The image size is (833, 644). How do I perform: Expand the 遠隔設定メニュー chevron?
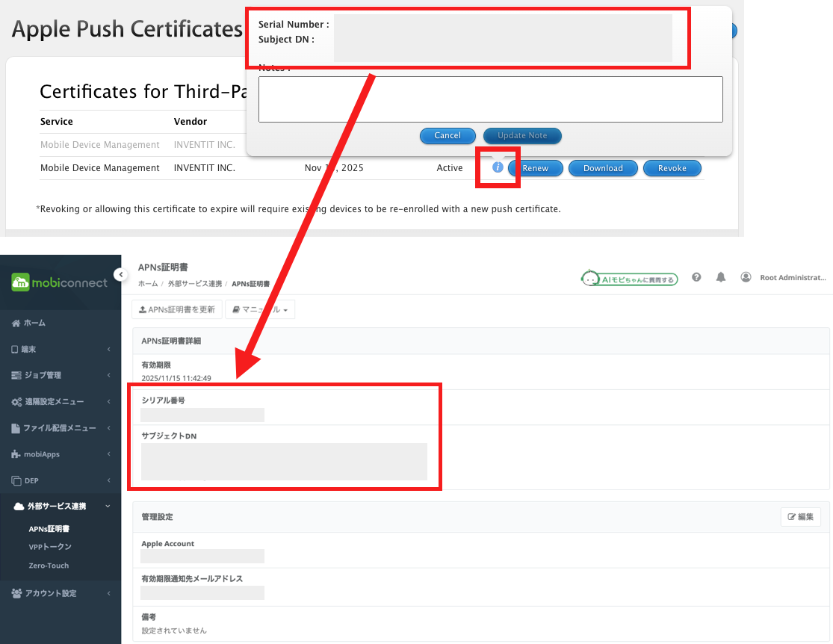tap(108, 402)
